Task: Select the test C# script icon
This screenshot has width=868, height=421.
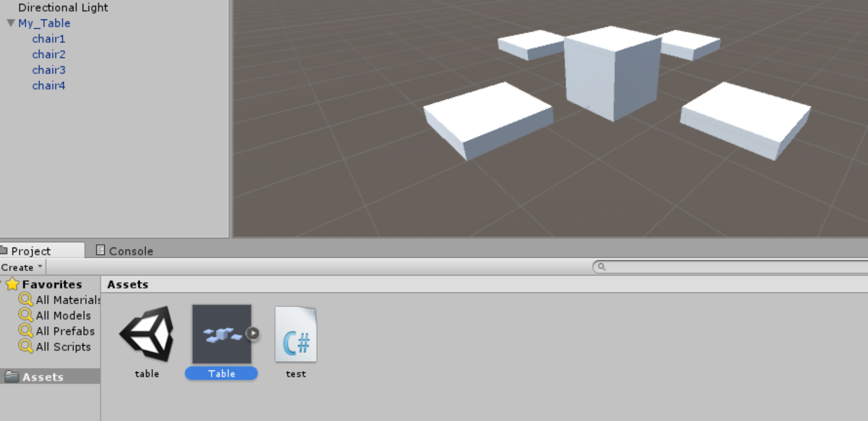Action: point(296,334)
